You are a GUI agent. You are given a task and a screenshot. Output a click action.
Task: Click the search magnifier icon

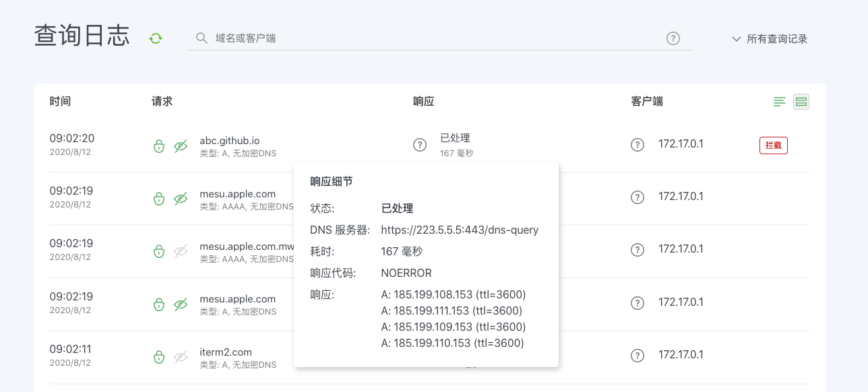[201, 38]
